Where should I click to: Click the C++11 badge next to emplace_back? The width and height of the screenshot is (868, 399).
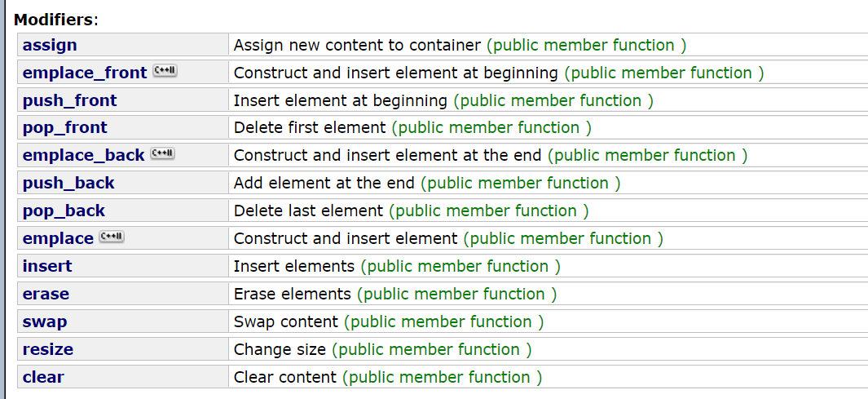[x=162, y=154]
